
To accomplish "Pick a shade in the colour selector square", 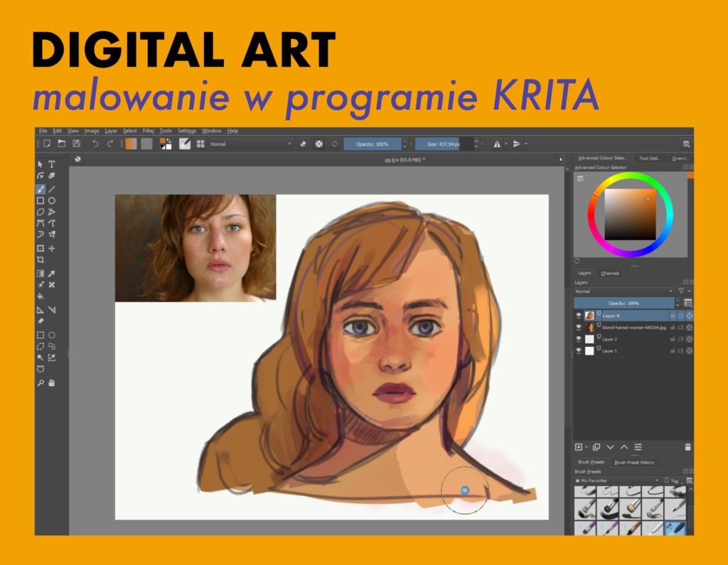I will [x=630, y=214].
